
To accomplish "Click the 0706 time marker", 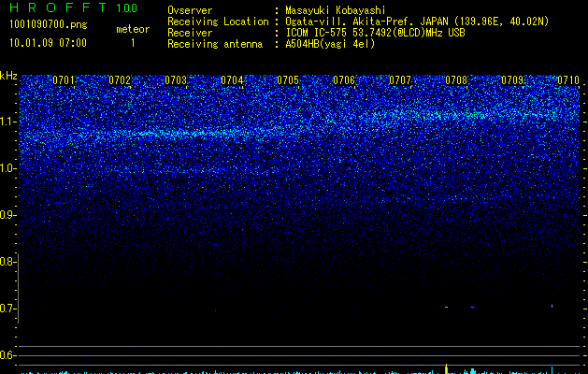I will [x=344, y=80].
